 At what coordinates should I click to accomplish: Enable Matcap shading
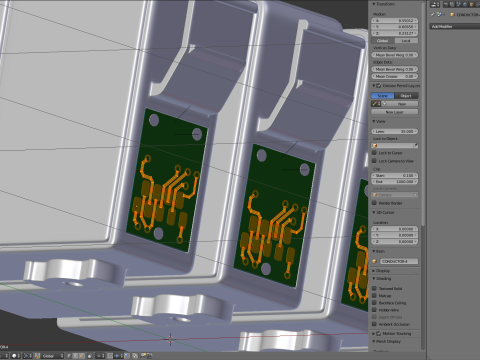coord(374,296)
